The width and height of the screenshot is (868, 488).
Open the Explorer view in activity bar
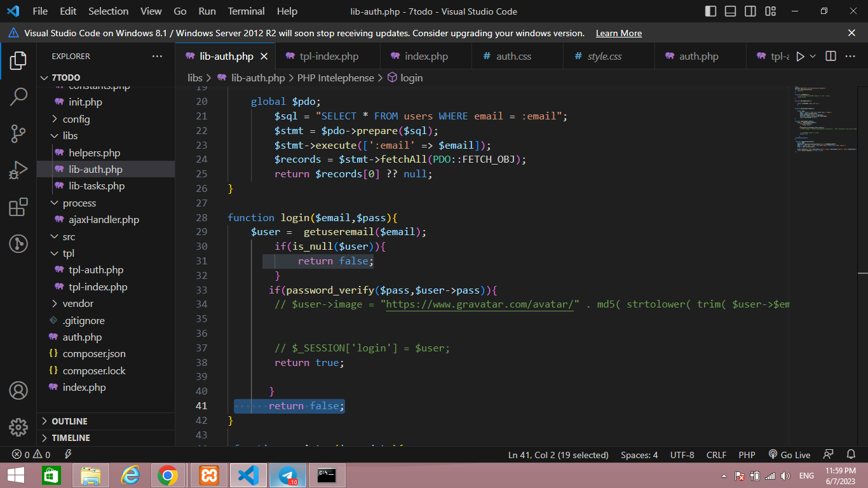click(x=18, y=61)
